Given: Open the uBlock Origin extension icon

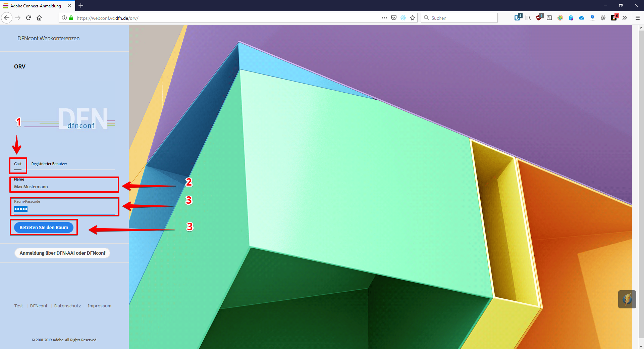Looking at the screenshot, I should (x=539, y=17).
